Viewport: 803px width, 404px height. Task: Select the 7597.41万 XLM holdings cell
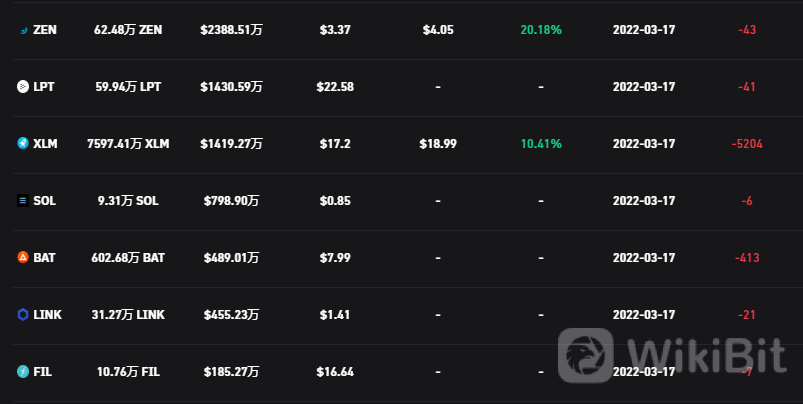(128, 144)
